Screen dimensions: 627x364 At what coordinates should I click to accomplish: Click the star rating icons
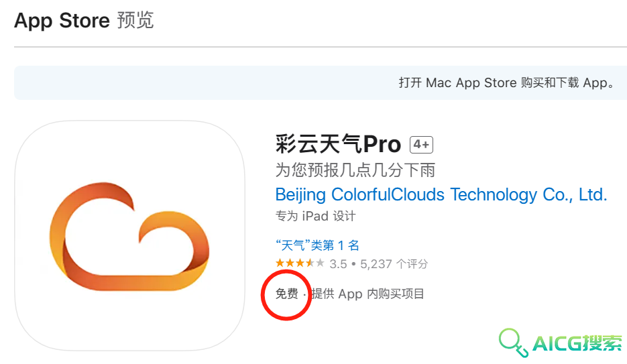(x=300, y=263)
